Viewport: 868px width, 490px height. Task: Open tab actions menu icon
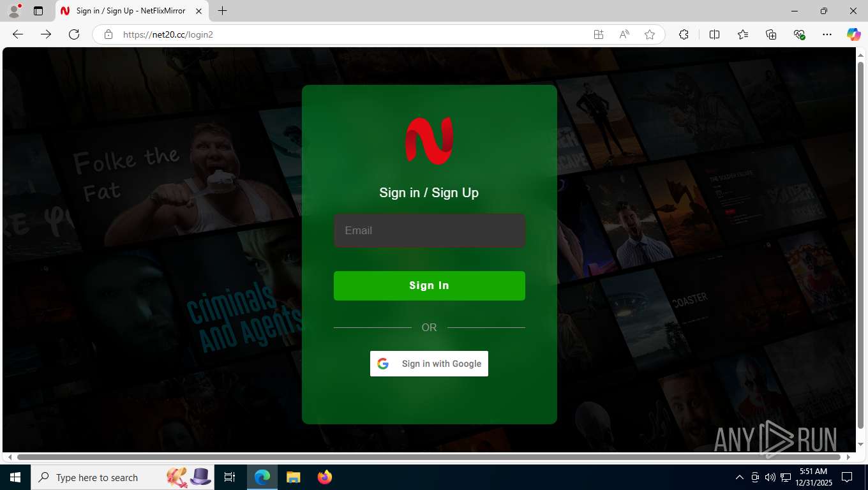(38, 11)
